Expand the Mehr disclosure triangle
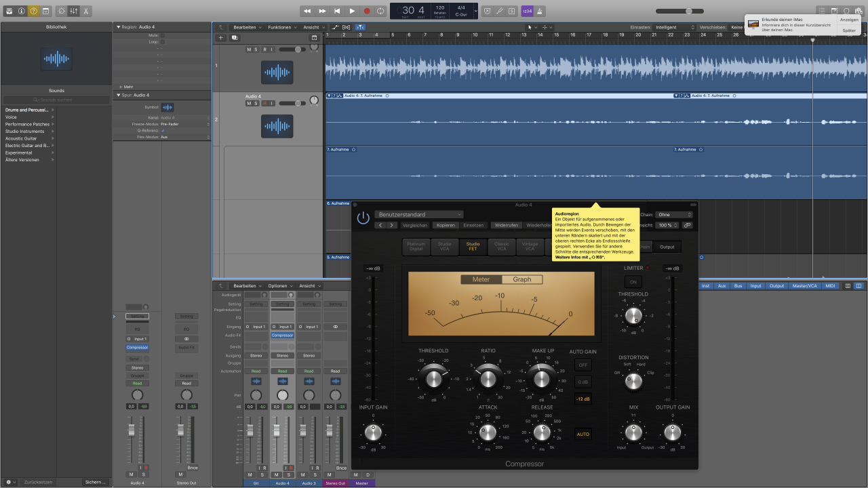The width and height of the screenshot is (868, 488). click(x=121, y=87)
